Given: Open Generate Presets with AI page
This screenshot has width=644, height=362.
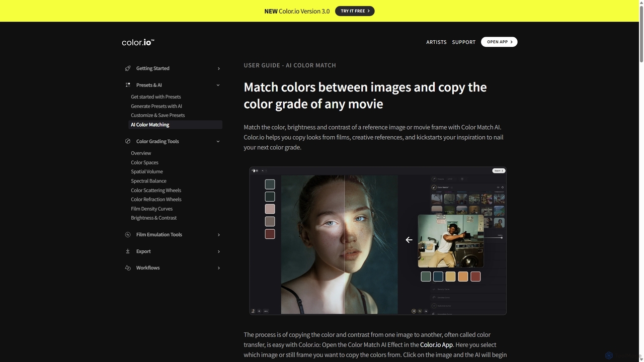Looking at the screenshot, I should [156, 106].
